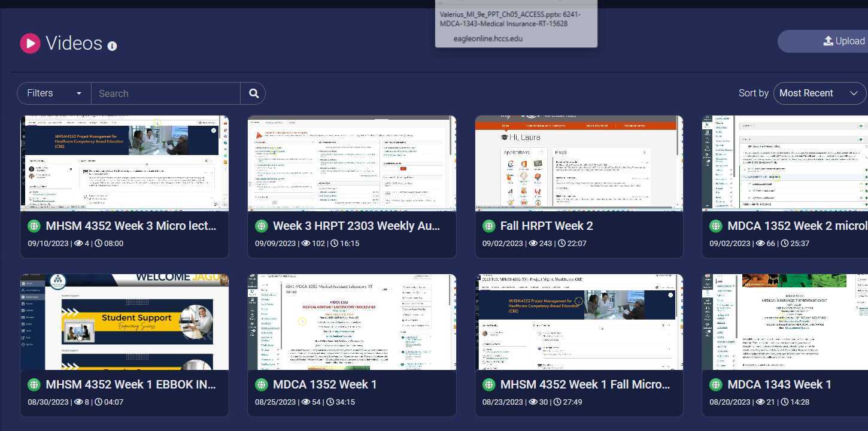Screen dimensions: 868x431
Task: Toggle public access on MHSM 4352 Week 1 EBBOK
Action: (34, 385)
